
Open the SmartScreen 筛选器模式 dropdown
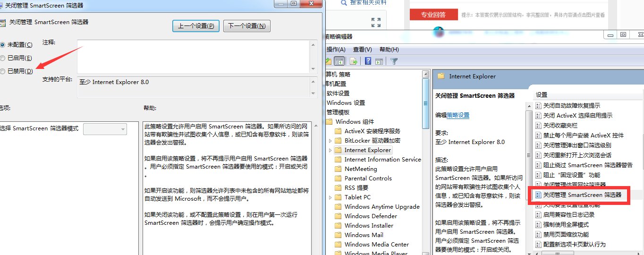pyautogui.click(x=105, y=129)
